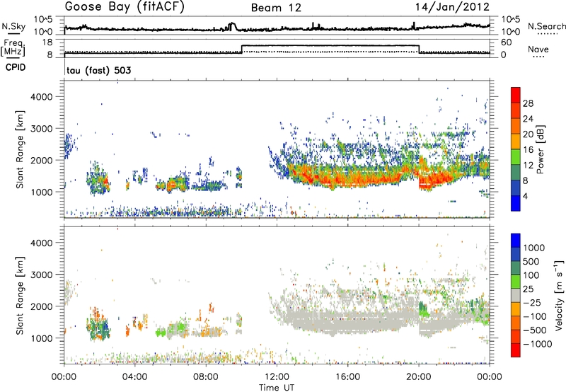Click the '3000' label on velocity panel axis
566x392 pixels.
(41, 275)
